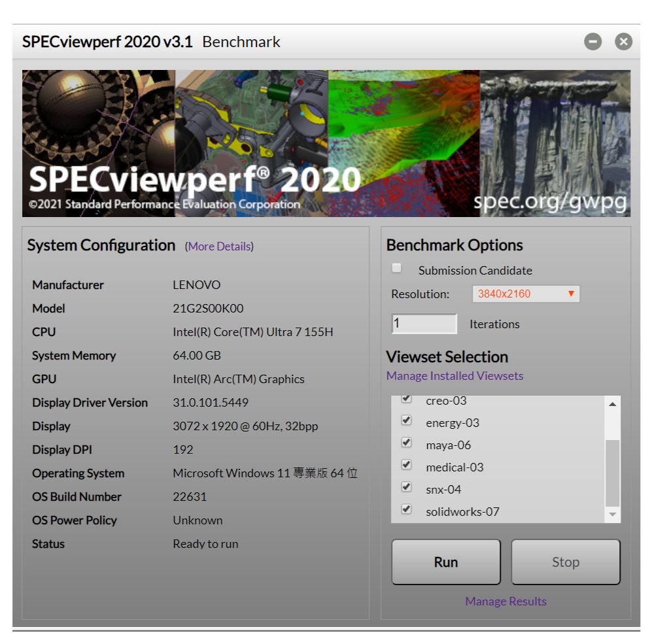The image size is (654, 644).
Task: Click the SPECviewperf 2020 banner image
Action: [x=326, y=143]
